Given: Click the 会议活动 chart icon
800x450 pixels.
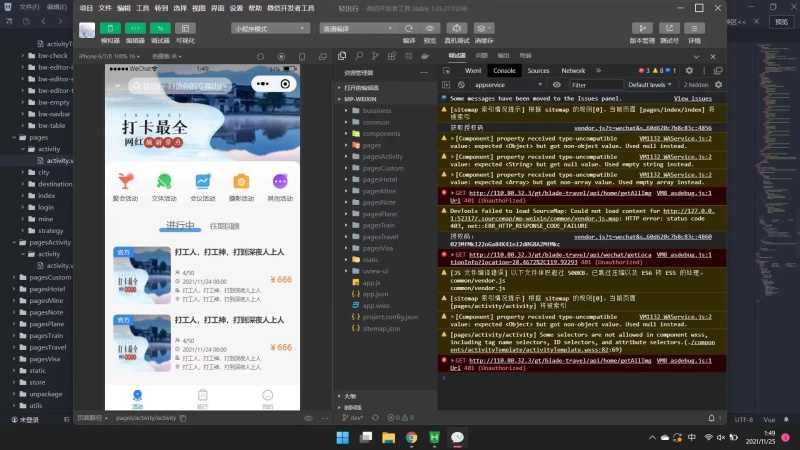Looking at the screenshot, I should pyautogui.click(x=203, y=181).
